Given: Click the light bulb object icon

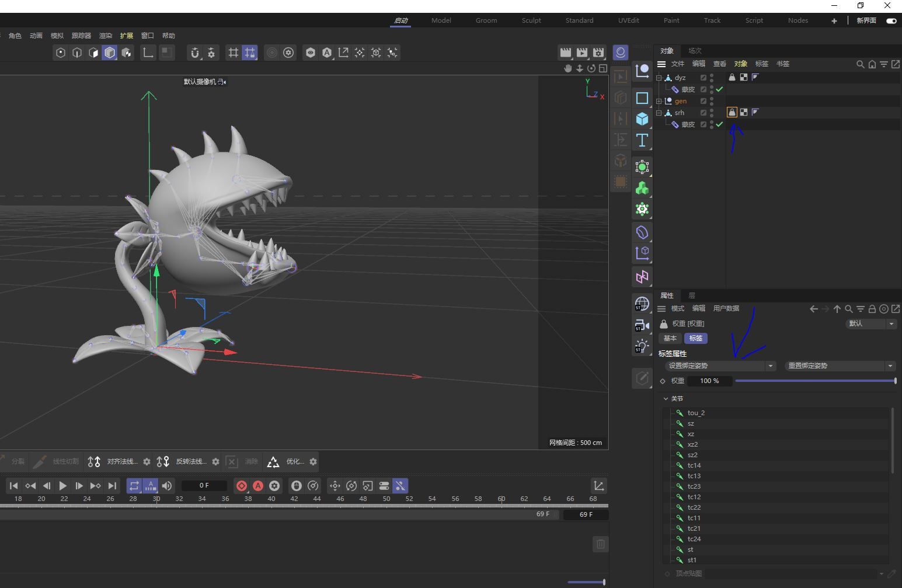Looking at the screenshot, I should pos(642,346).
